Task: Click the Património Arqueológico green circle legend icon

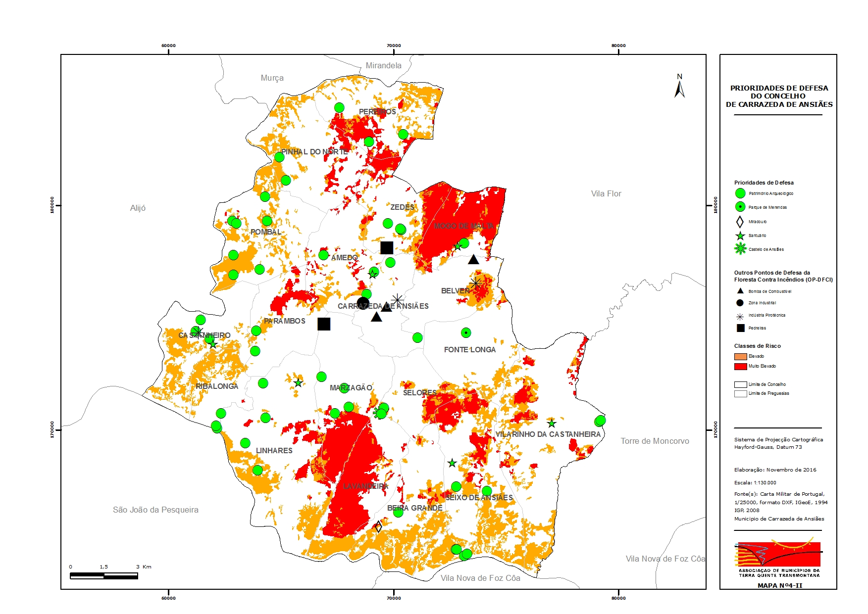Action: (740, 193)
